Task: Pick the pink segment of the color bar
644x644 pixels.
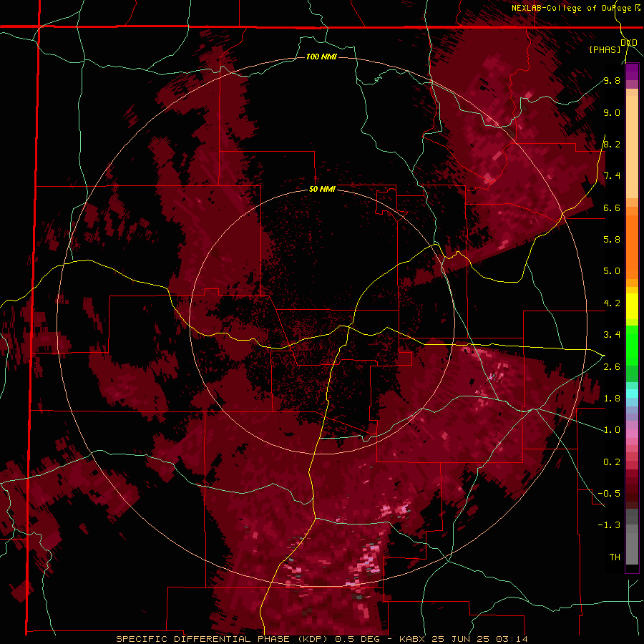Action: point(632,434)
